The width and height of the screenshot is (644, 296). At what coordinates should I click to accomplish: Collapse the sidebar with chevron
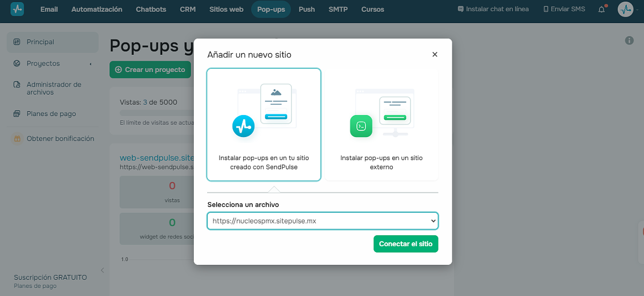coord(103,270)
